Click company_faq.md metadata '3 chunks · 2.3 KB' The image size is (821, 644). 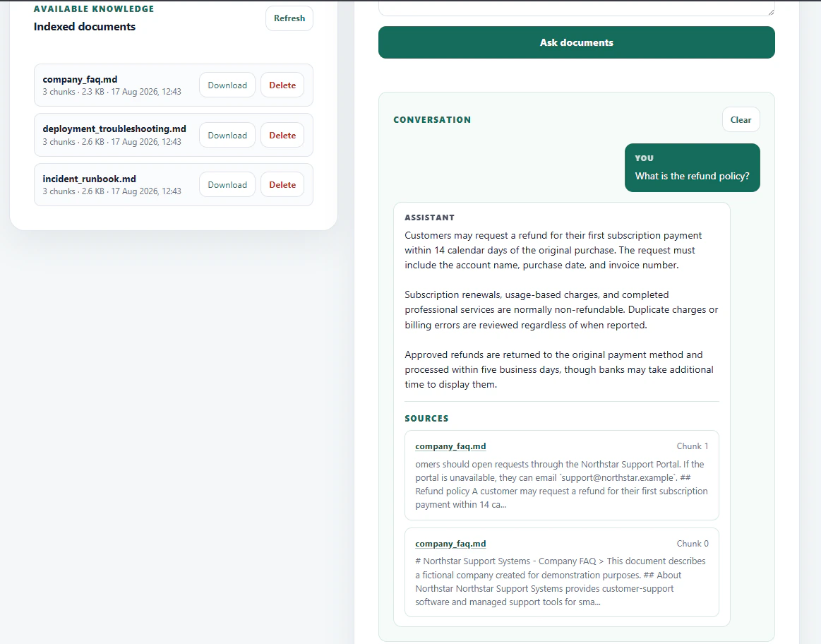coord(73,92)
